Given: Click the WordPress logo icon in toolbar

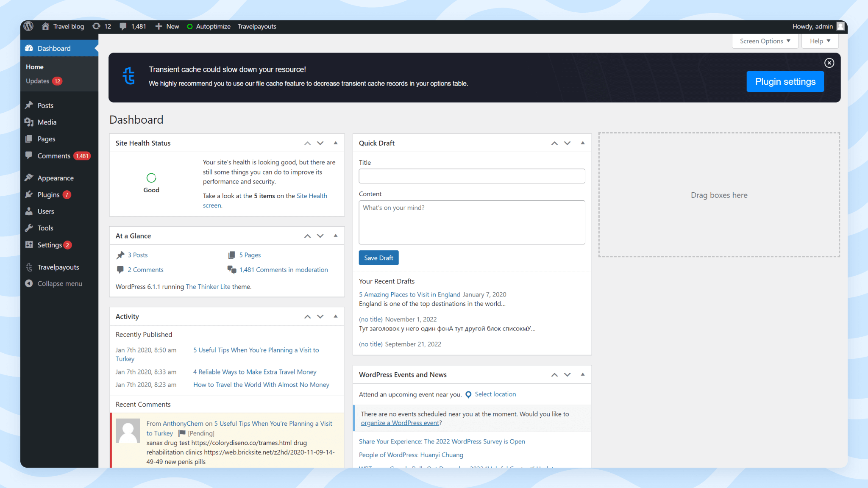Looking at the screenshot, I should (28, 26).
